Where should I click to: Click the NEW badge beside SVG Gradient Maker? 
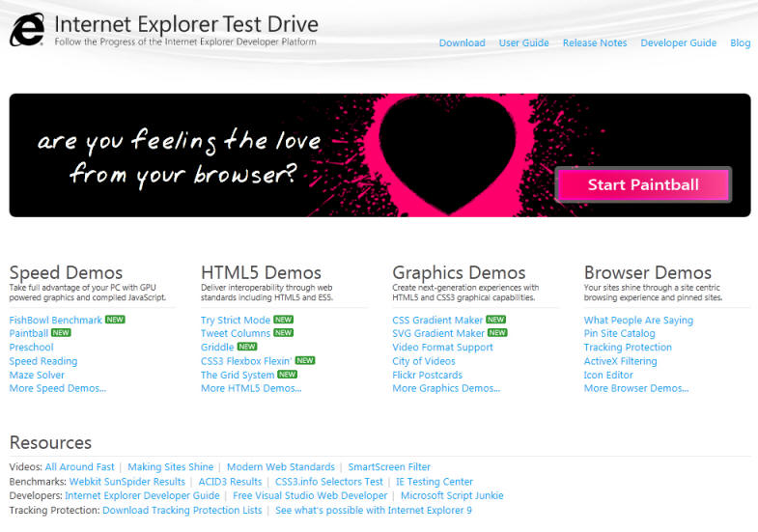click(x=497, y=332)
